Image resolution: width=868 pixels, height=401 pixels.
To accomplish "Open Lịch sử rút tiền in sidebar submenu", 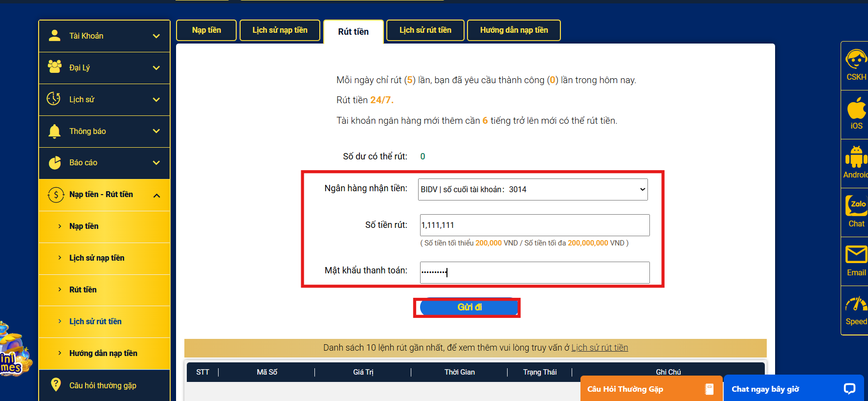I will coord(104,322).
